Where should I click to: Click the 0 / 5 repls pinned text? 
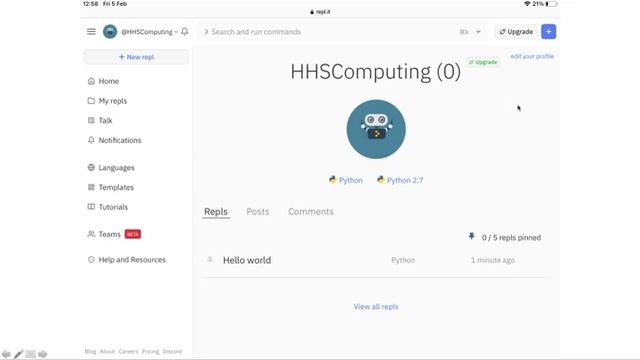coord(511,238)
